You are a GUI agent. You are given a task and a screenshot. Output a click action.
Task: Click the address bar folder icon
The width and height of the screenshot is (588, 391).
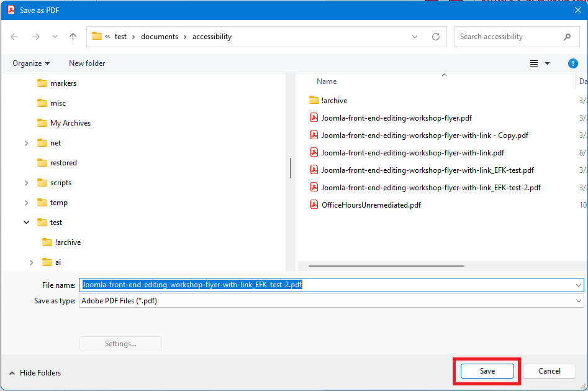coord(97,36)
